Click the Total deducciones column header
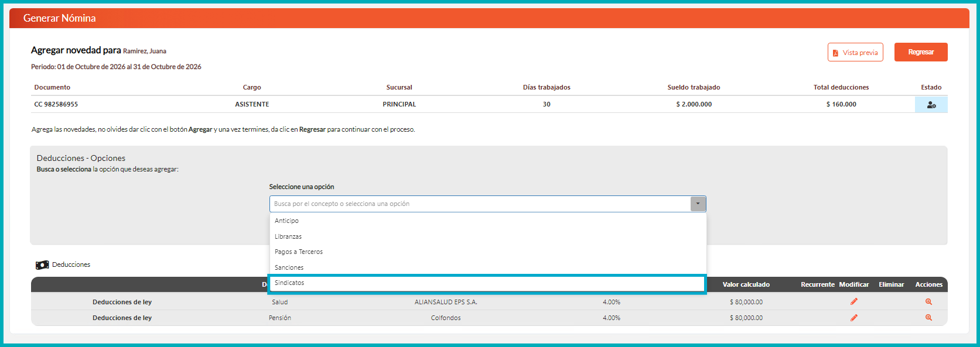The height and width of the screenshot is (347, 980). coord(841,87)
